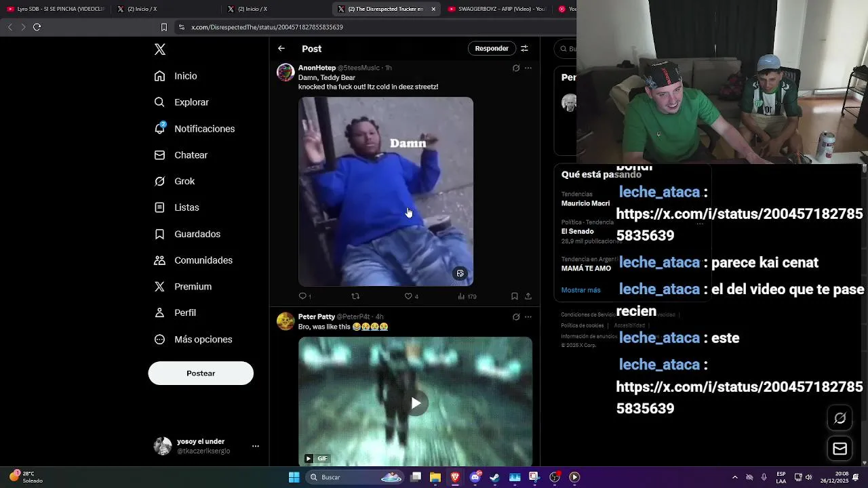Reload the page in the browser toolbar
This screenshot has width=868, height=488.
[37, 27]
